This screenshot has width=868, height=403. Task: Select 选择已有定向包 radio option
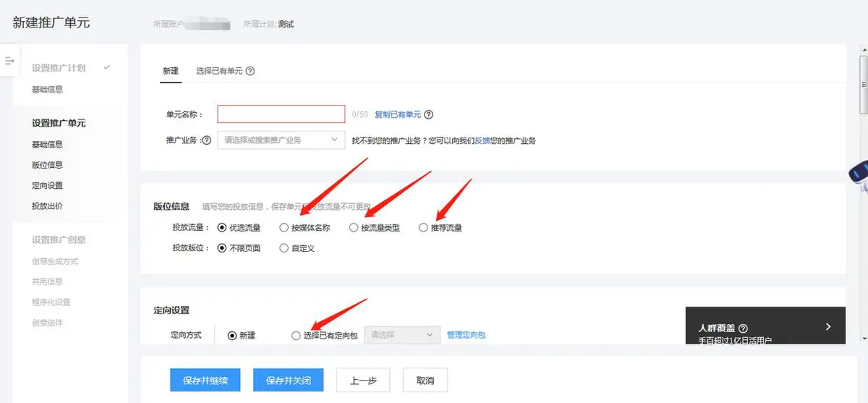tap(295, 336)
